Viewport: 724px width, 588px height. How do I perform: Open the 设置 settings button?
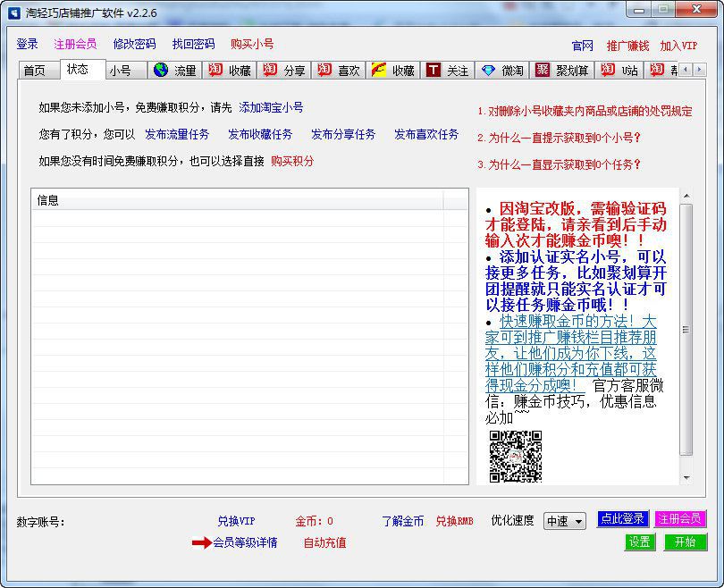point(640,542)
